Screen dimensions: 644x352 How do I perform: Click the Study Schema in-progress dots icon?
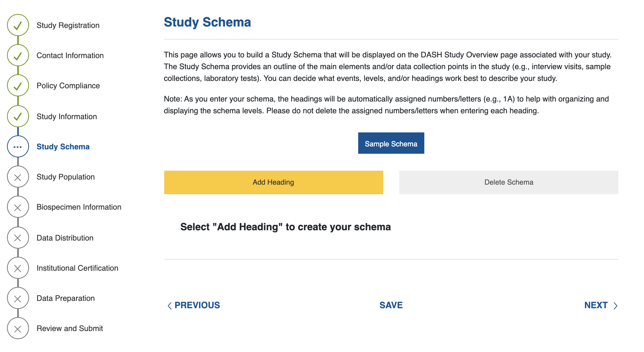pos(18,147)
